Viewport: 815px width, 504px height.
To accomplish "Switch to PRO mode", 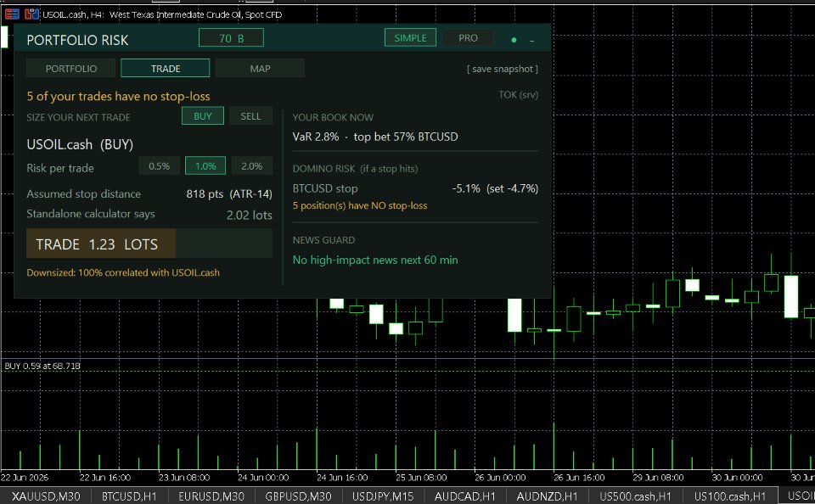I will click(468, 38).
